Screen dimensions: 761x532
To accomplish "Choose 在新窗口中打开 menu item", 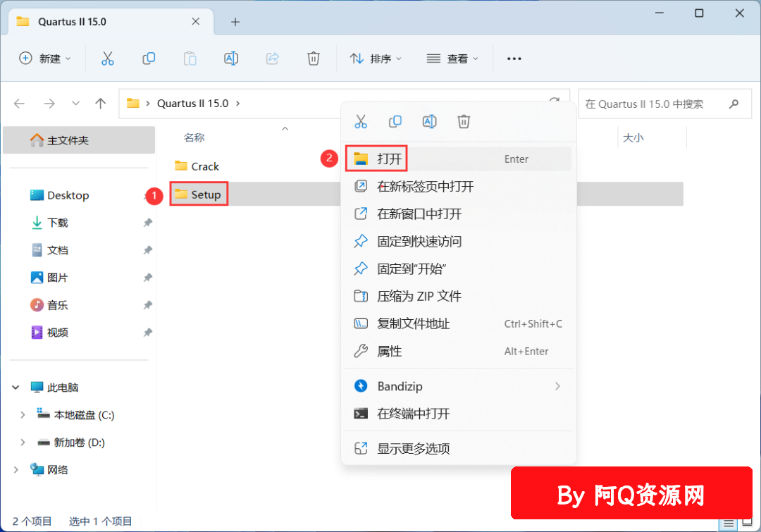I will [458, 214].
